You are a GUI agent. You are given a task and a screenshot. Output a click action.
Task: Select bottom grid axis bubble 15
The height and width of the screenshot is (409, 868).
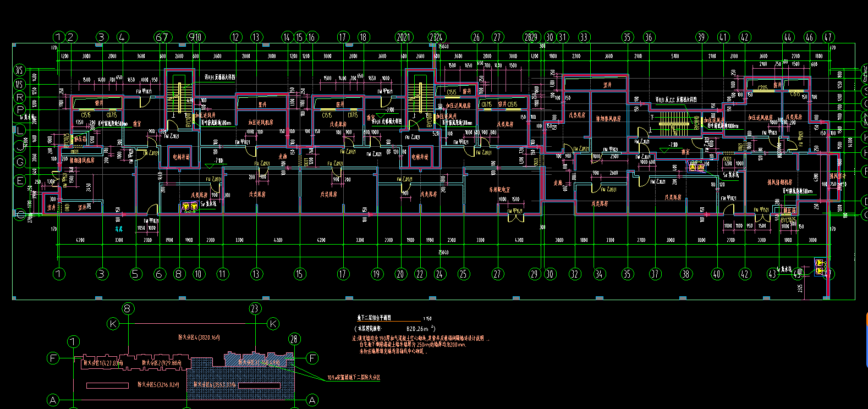[299, 274]
